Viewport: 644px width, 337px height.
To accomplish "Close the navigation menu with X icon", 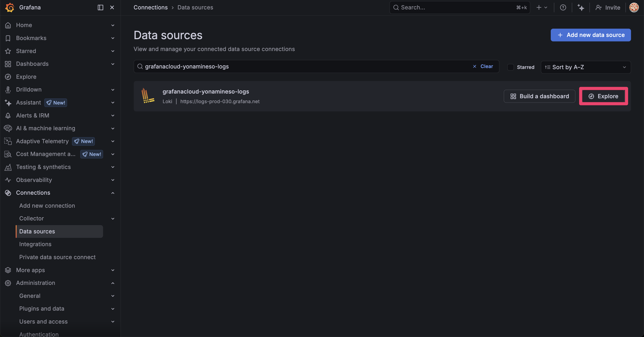I will 112,8.
